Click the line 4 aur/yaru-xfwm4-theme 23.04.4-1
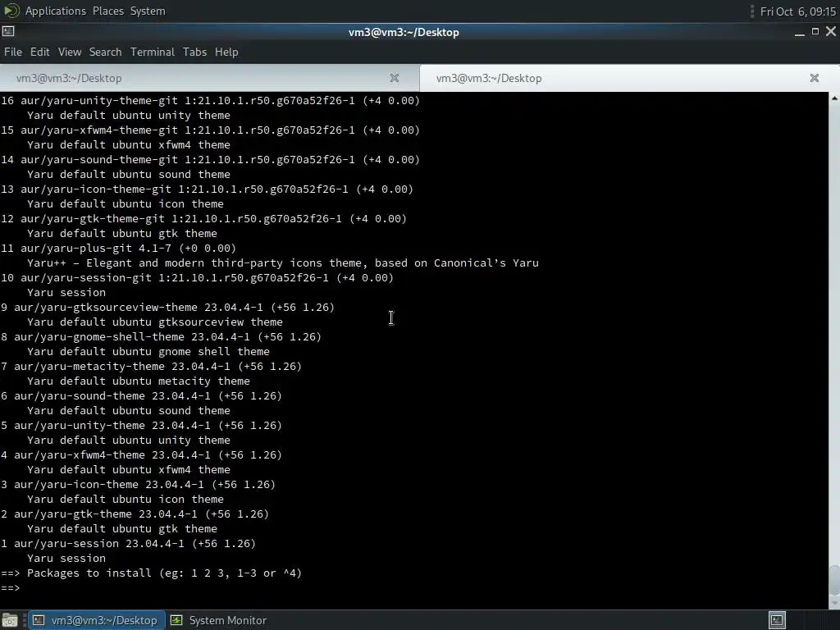840x630 pixels. click(x=141, y=454)
